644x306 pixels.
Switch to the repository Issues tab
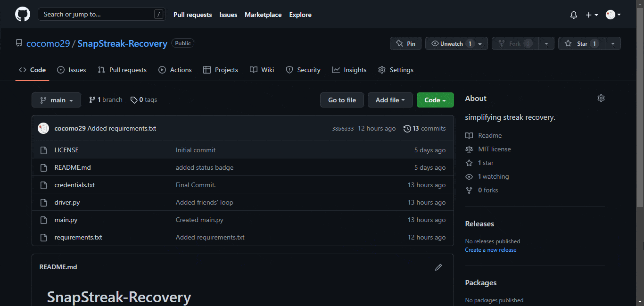(x=72, y=70)
